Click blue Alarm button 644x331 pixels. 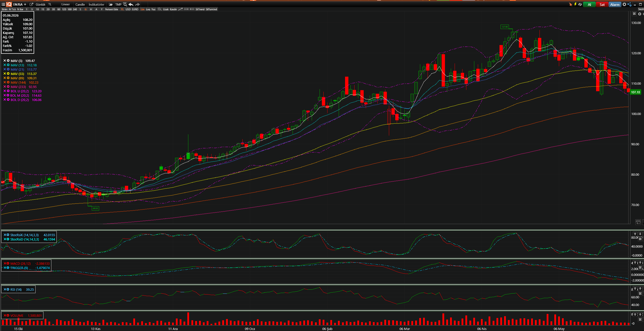point(615,5)
